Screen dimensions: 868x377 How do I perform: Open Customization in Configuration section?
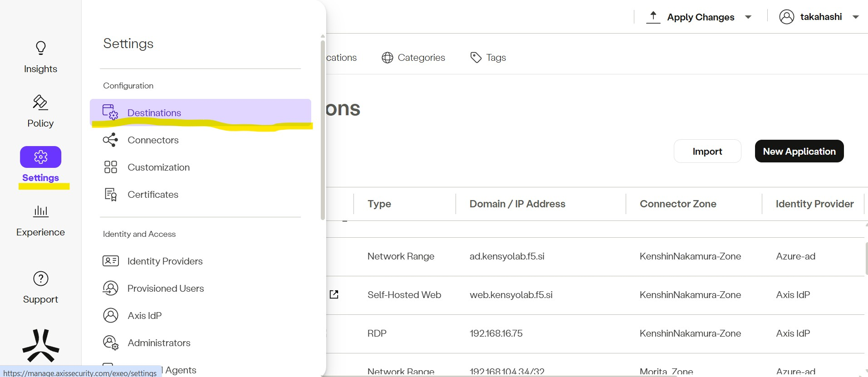click(158, 167)
